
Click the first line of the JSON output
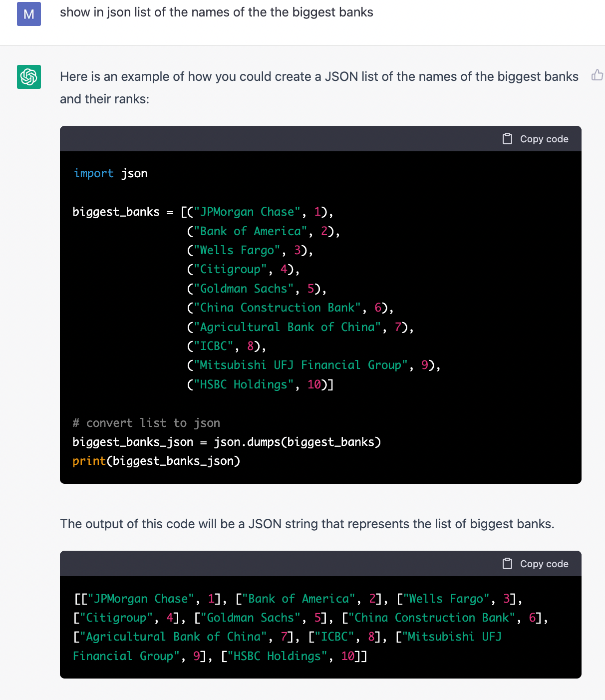point(298,599)
